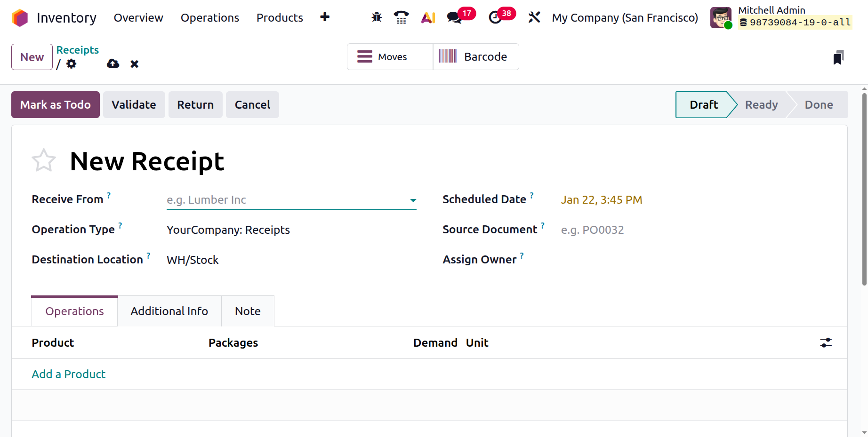Mark New Receipt as favorite with star
This screenshot has width=868, height=437.
(x=44, y=160)
